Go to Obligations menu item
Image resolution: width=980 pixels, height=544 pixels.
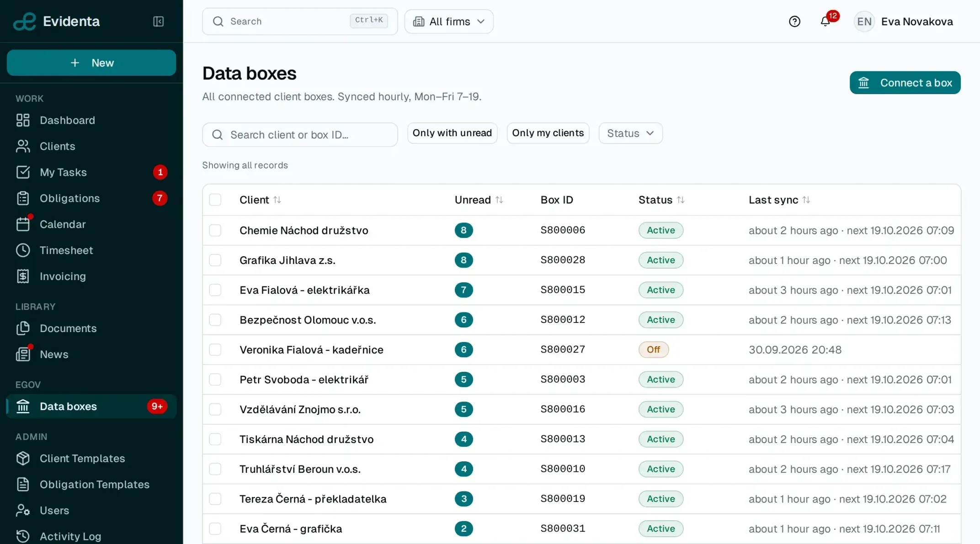pyautogui.click(x=91, y=198)
